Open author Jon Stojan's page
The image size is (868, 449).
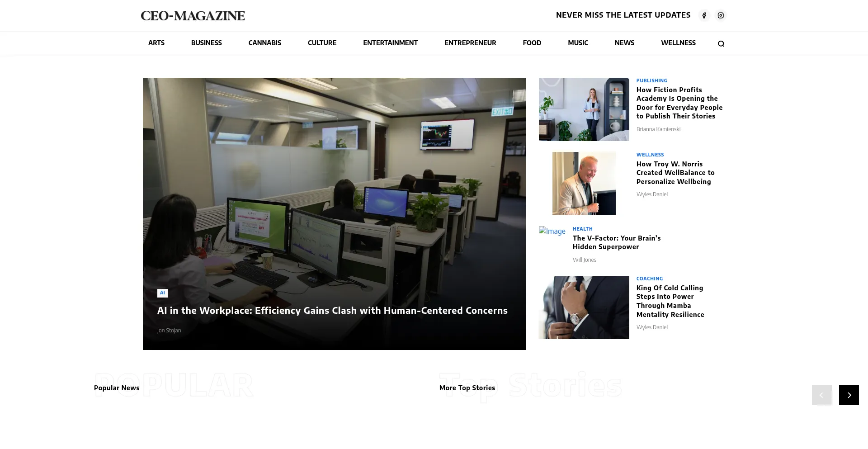(x=169, y=331)
